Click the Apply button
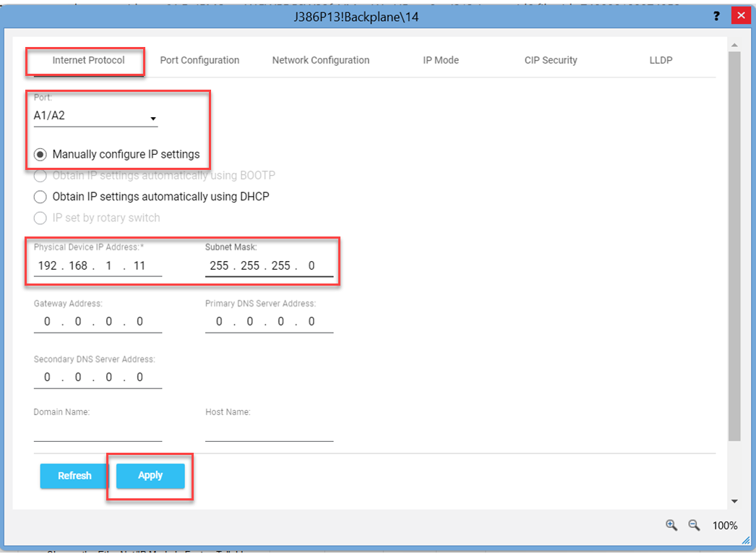The width and height of the screenshot is (756, 554). (150, 475)
